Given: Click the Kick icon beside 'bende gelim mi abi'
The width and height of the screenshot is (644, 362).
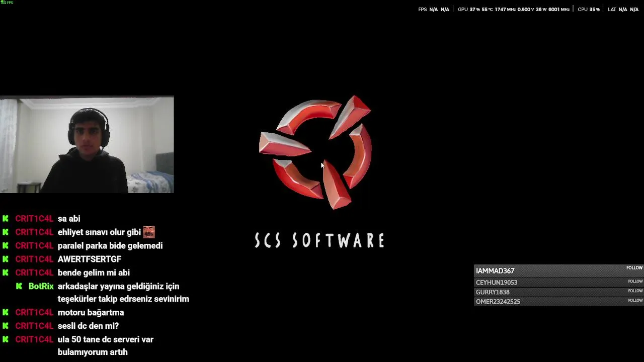Looking at the screenshot, I should click(x=6, y=273).
